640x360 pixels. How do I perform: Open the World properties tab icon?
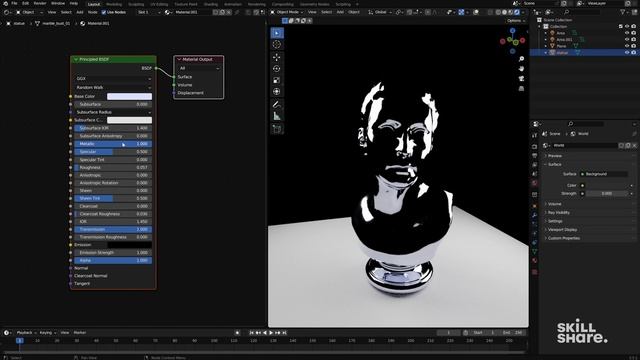click(535, 183)
